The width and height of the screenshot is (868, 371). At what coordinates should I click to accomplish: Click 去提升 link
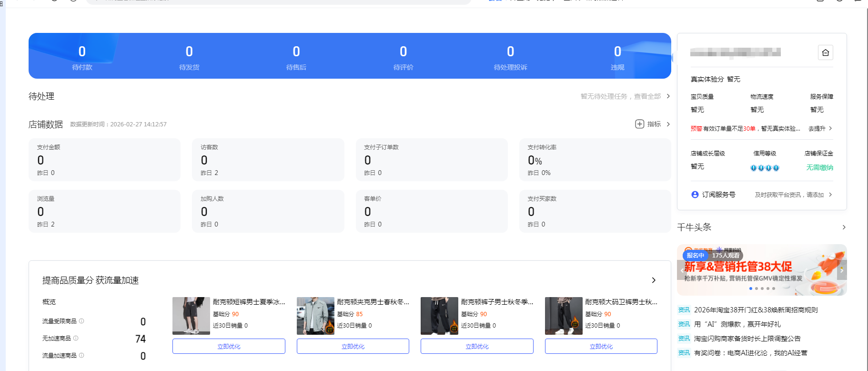click(x=817, y=129)
